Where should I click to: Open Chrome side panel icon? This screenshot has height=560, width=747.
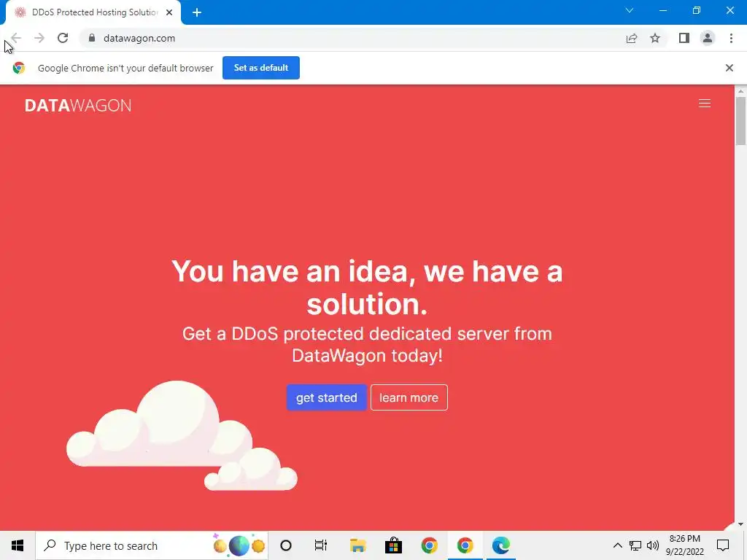click(x=684, y=38)
